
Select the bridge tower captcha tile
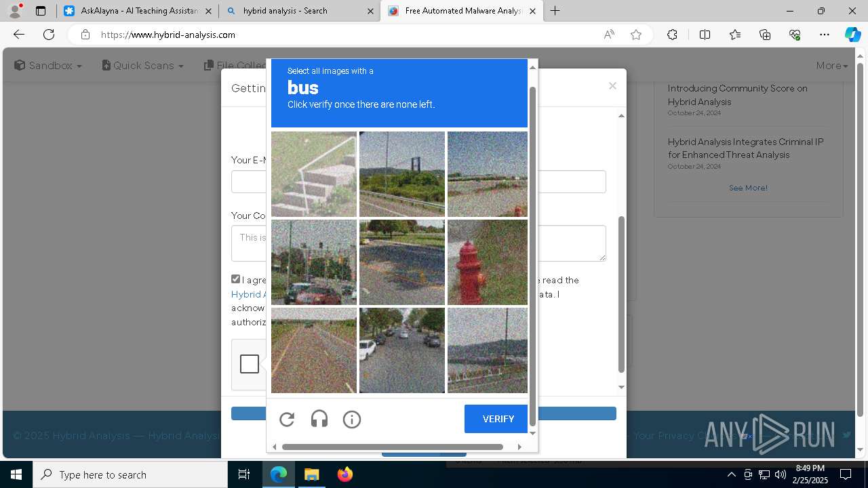402,174
